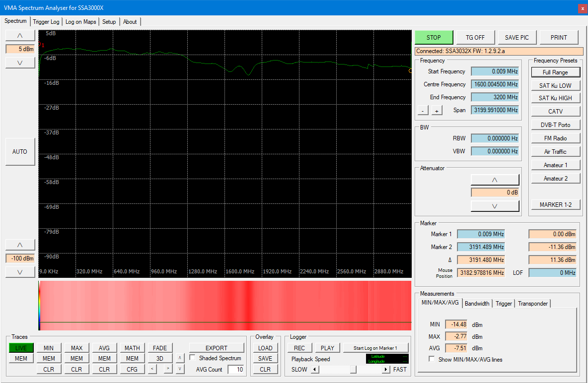Toggle the LIVE trace button

21,348
